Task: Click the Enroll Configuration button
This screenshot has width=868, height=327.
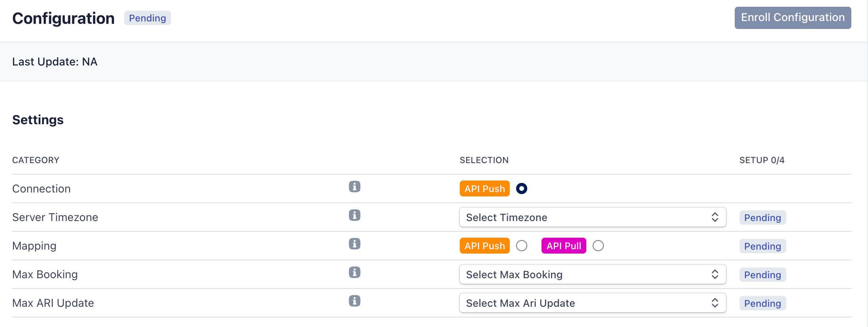Action: coord(792,18)
